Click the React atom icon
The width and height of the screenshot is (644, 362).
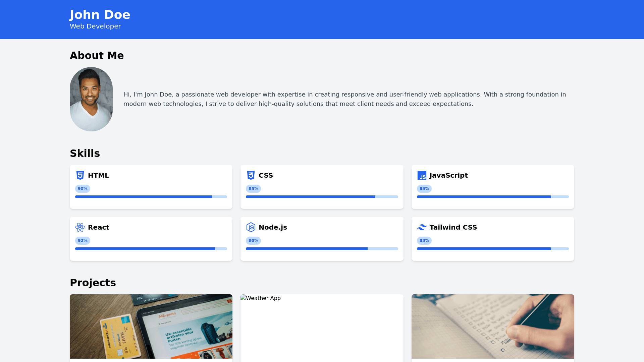[x=80, y=227]
